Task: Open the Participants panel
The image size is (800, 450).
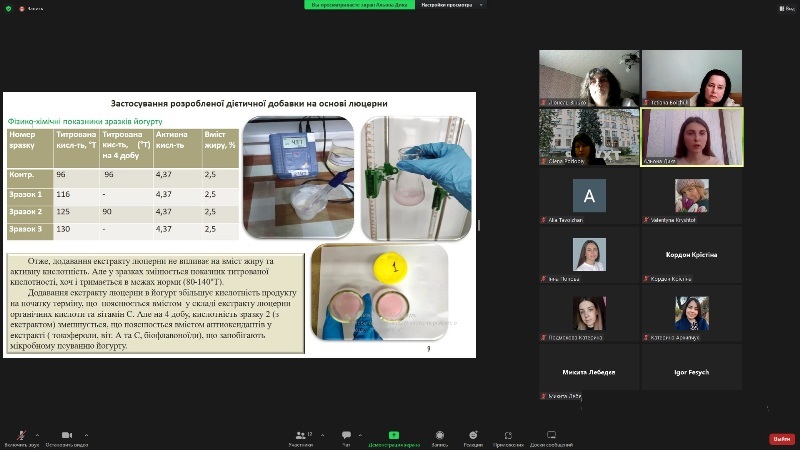Action: click(301, 437)
